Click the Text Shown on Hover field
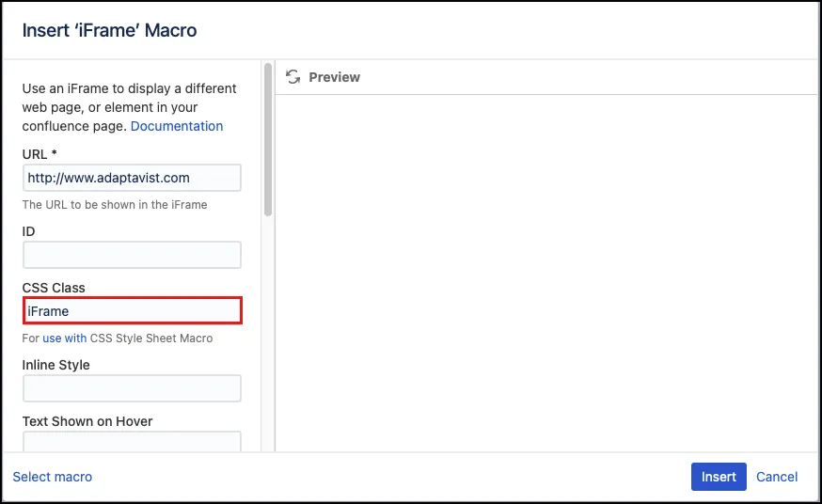Screen dimensions: 822x504 [x=132, y=441]
